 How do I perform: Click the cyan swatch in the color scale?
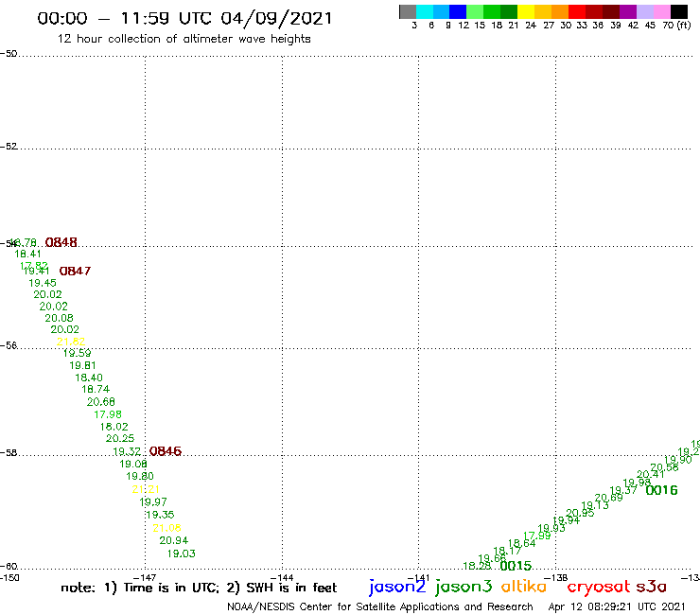(425, 11)
